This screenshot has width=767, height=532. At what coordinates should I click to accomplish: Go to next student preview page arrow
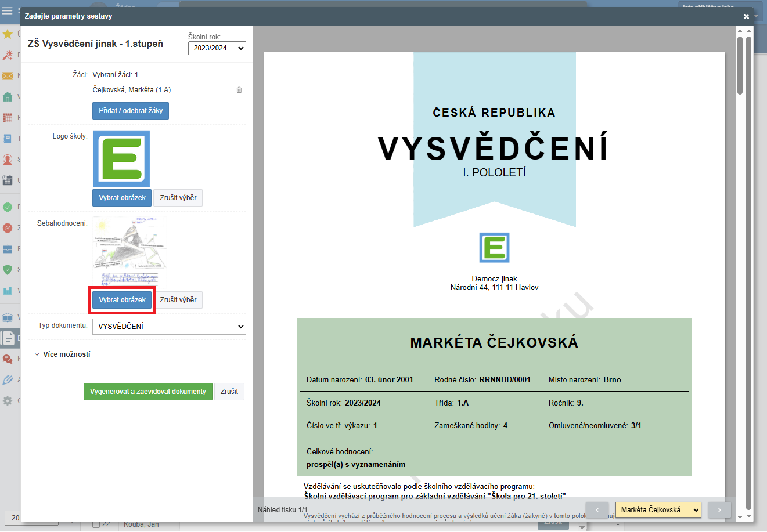click(x=719, y=510)
